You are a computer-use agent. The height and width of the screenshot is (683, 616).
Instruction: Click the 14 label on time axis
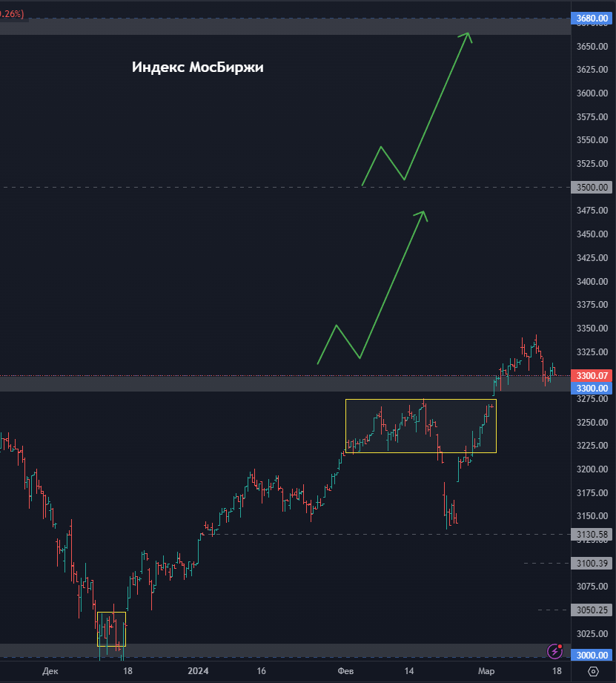point(408,671)
